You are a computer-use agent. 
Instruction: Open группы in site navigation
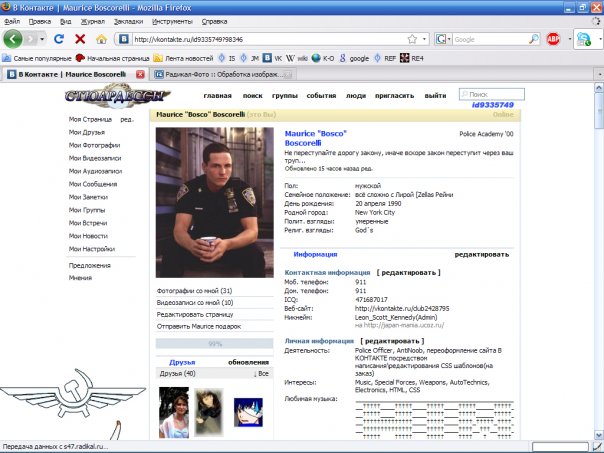[285, 96]
